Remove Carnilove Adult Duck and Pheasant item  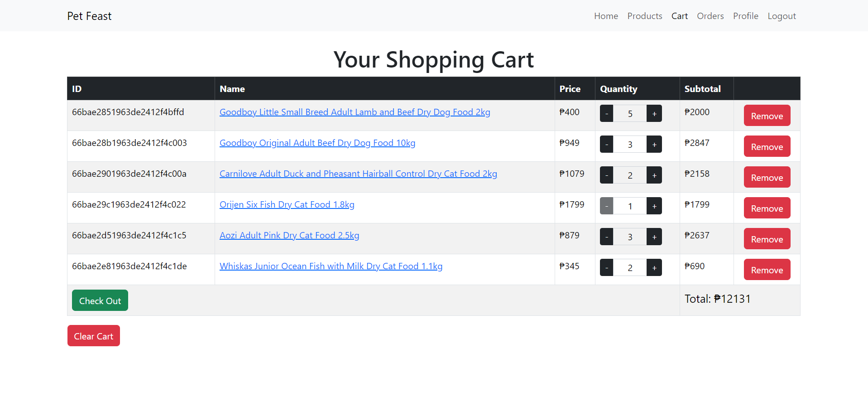[767, 177]
